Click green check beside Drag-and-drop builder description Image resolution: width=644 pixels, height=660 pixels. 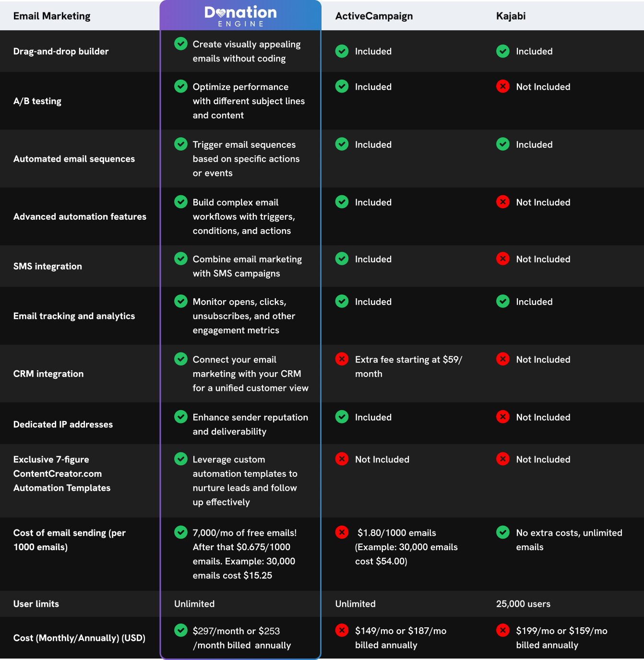click(181, 44)
